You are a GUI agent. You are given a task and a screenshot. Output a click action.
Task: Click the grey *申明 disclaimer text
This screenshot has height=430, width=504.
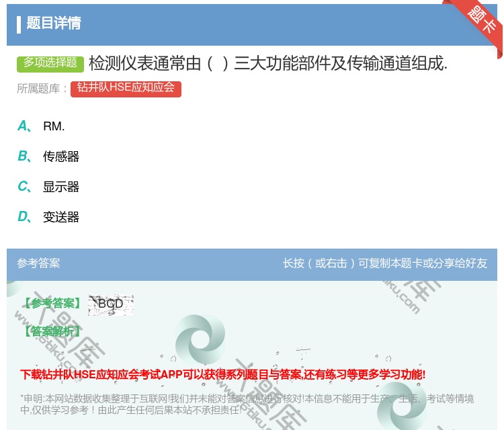coord(247,404)
